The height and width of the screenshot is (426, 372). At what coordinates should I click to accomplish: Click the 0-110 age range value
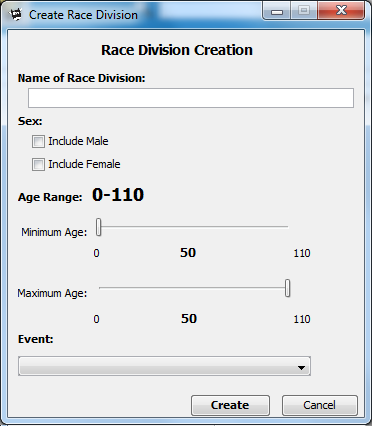118,195
